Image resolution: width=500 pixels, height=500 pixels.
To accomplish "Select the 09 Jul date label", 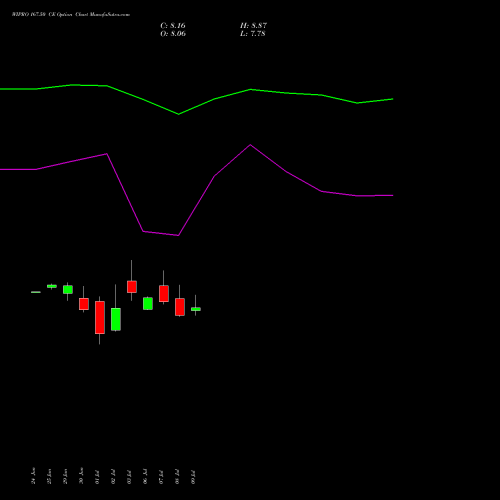I will point(193,477).
